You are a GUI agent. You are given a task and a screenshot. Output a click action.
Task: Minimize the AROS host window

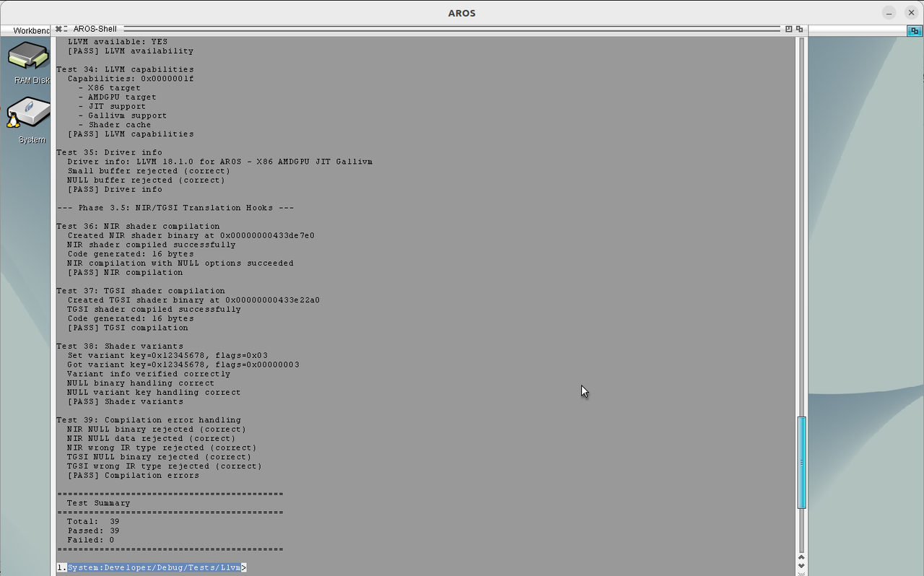889,12
